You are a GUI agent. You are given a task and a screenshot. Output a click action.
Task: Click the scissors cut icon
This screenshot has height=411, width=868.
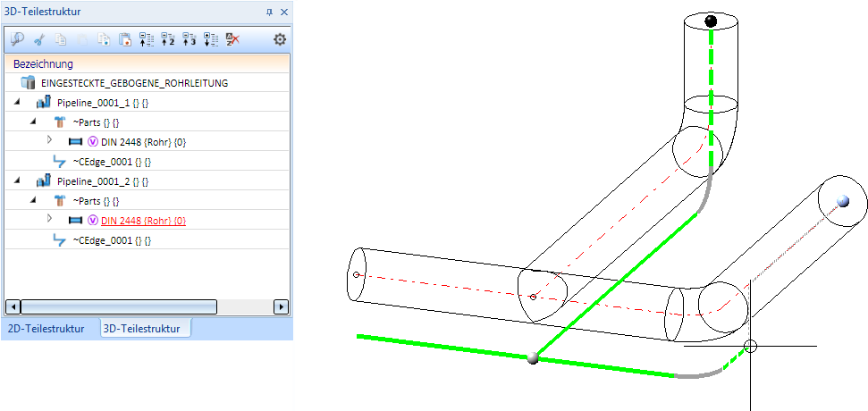click(39, 39)
